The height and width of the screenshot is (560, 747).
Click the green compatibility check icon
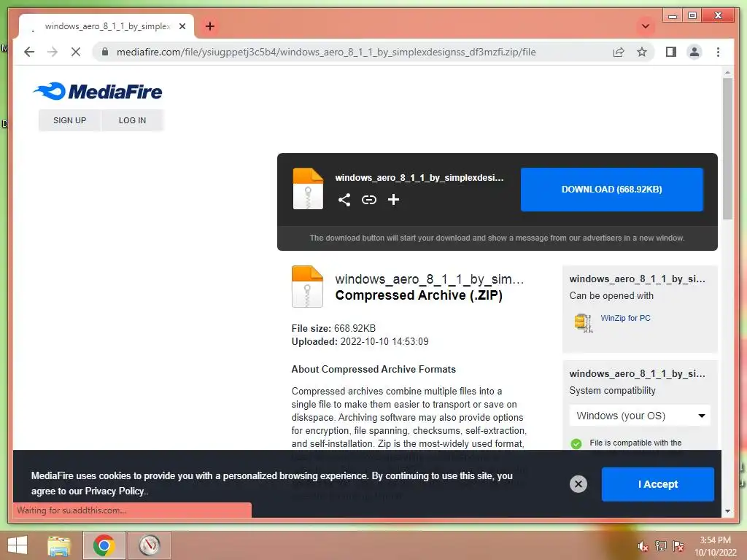[x=576, y=444]
